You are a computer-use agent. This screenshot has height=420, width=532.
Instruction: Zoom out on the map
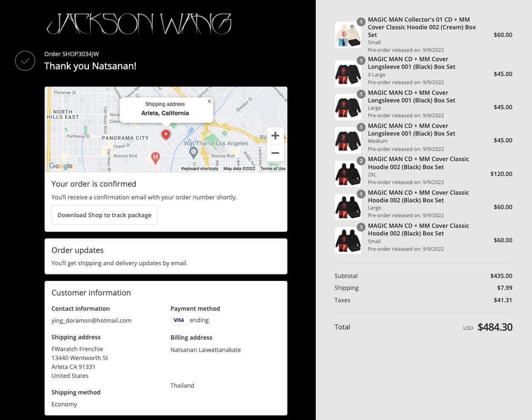(x=275, y=153)
